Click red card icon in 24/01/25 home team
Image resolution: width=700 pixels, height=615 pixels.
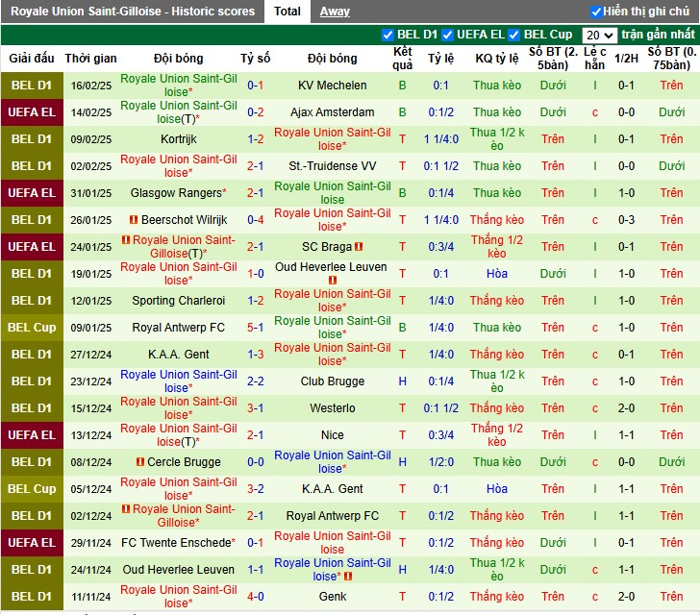[x=126, y=239]
